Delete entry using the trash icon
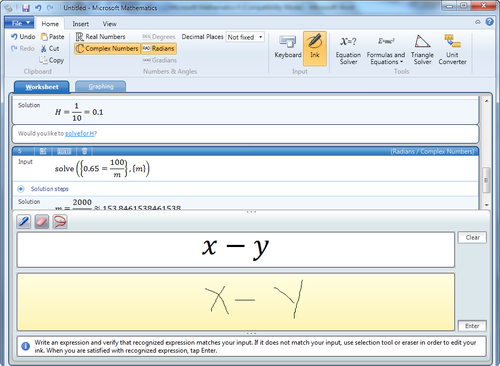The height and width of the screenshot is (366, 500). [84, 151]
